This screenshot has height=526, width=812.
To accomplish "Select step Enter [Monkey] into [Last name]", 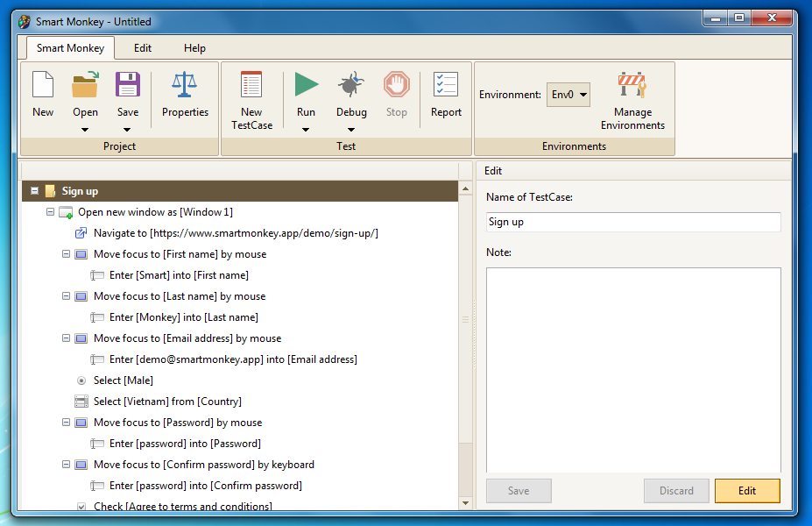I will point(184,317).
